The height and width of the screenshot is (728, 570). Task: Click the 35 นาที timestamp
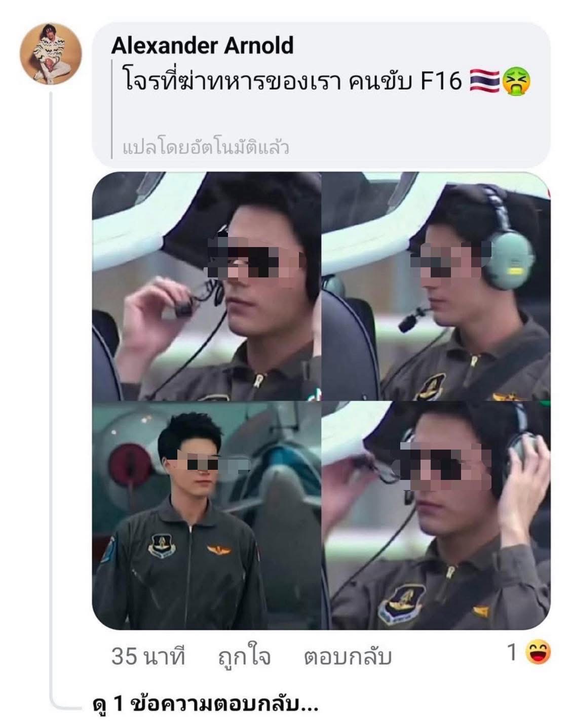click(148, 657)
